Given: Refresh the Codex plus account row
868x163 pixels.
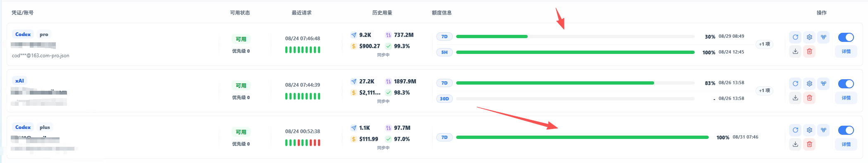Looking at the screenshot, I should coord(795,130).
